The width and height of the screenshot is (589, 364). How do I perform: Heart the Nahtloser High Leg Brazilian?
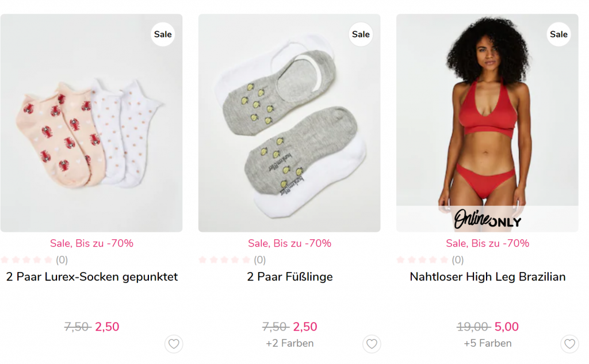569,344
